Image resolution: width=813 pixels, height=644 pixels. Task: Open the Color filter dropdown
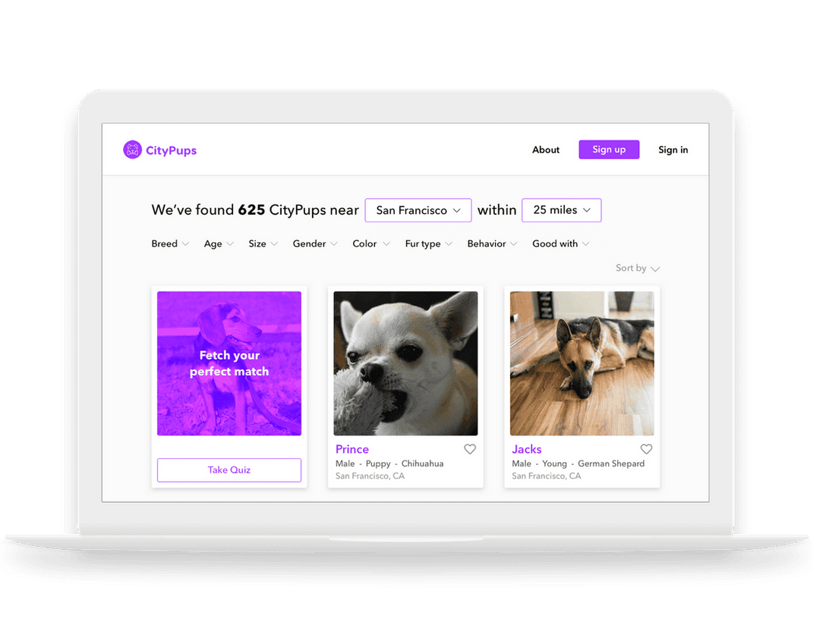370,243
